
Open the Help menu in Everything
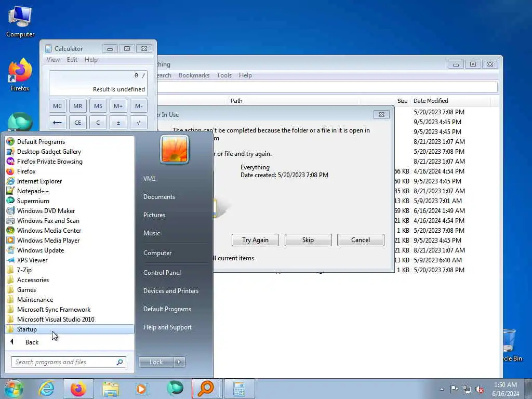point(245,75)
